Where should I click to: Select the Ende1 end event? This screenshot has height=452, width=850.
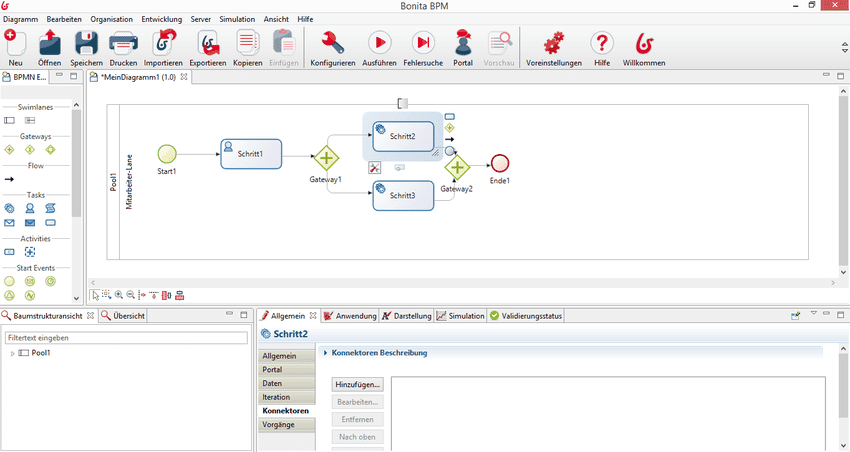pos(499,163)
